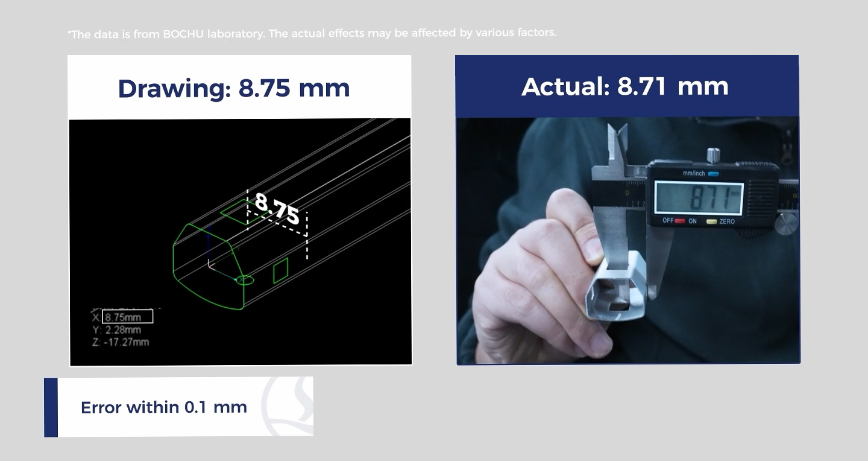The height and width of the screenshot is (461, 868).
Task: Click the X coordinate field showing 8.75mm
Action: (x=127, y=317)
